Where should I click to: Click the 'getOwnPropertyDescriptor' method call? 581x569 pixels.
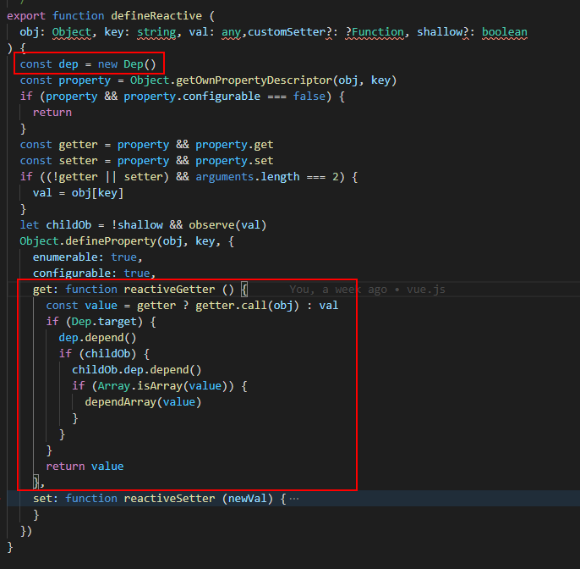point(254,80)
